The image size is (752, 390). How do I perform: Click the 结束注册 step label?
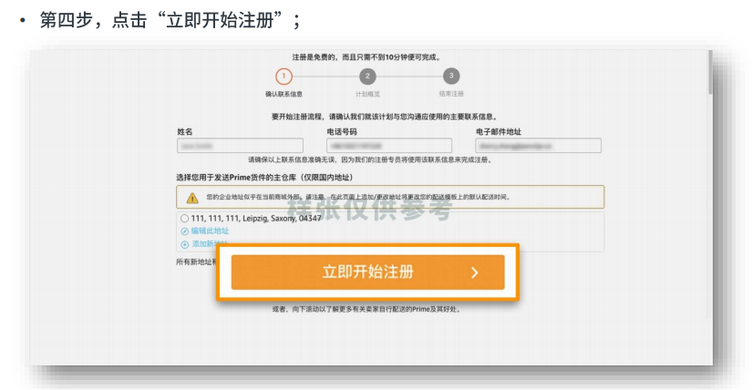(x=451, y=94)
